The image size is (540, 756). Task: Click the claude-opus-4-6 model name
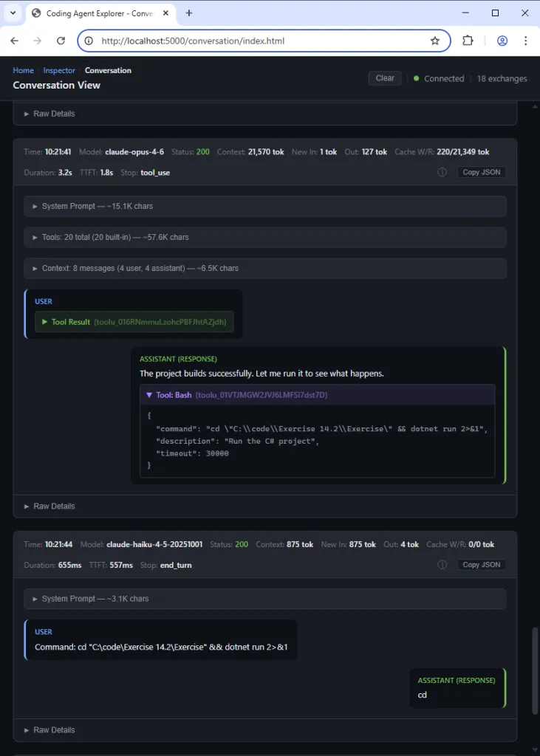coord(134,152)
